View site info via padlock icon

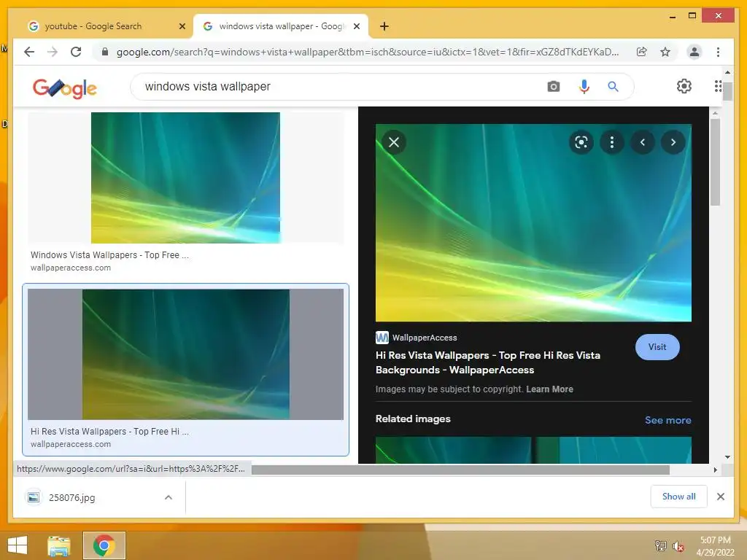[105, 52]
